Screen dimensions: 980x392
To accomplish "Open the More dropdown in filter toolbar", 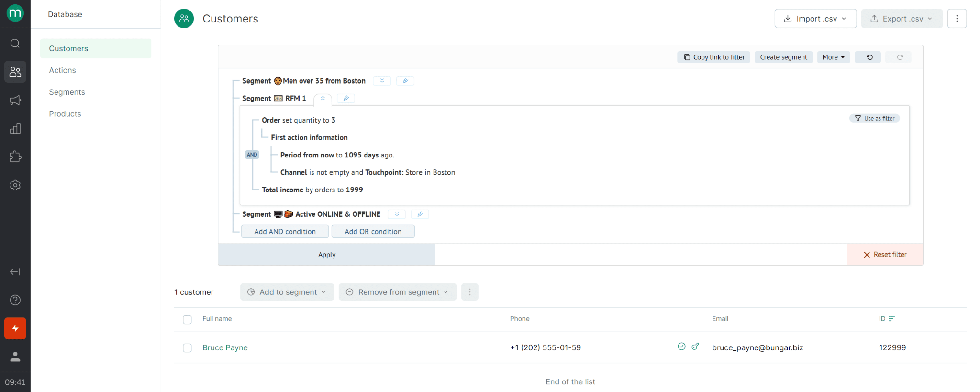I will [x=834, y=57].
